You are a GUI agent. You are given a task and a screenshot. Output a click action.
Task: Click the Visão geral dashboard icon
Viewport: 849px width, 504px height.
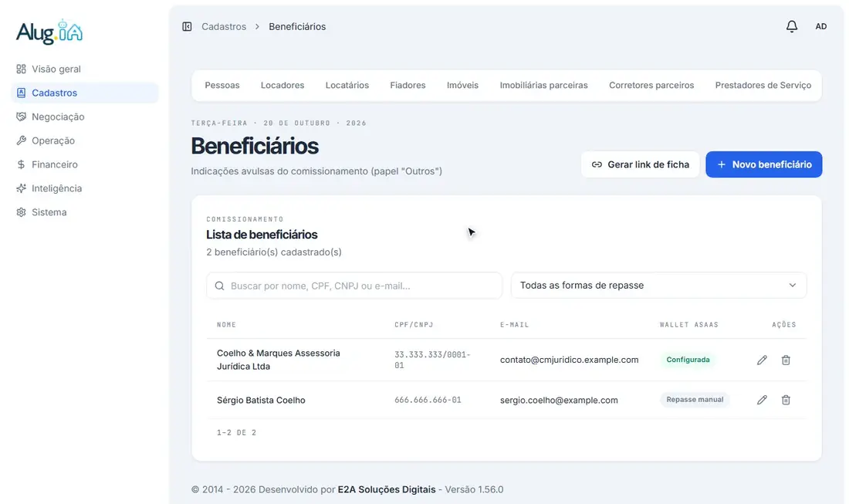coord(21,69)
